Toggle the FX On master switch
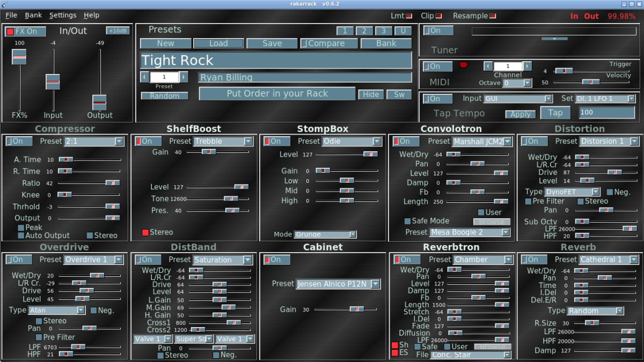The image size is (644, 362). (25, 32)
